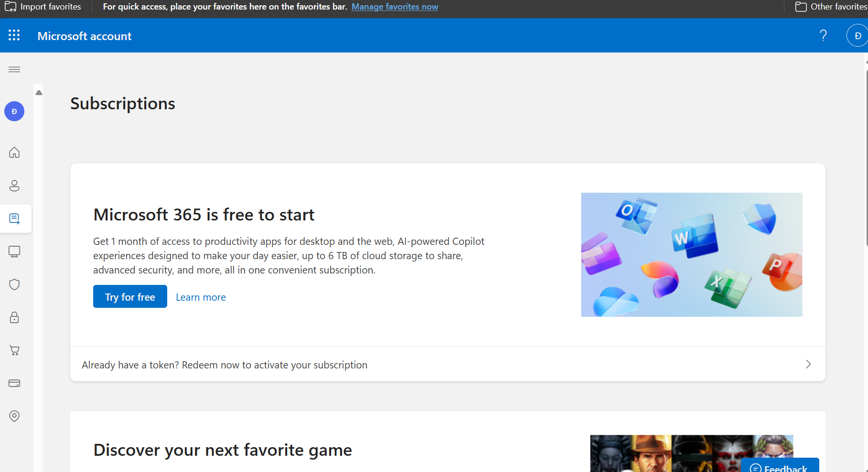
Task: Open the Other favorites folder
Action: [x=831, y=7]
